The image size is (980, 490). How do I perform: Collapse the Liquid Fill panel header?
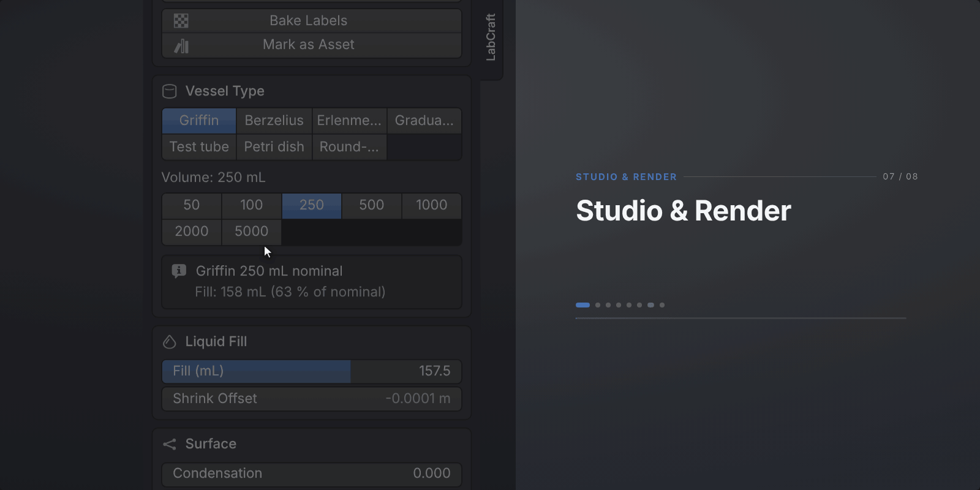(312, 342)
